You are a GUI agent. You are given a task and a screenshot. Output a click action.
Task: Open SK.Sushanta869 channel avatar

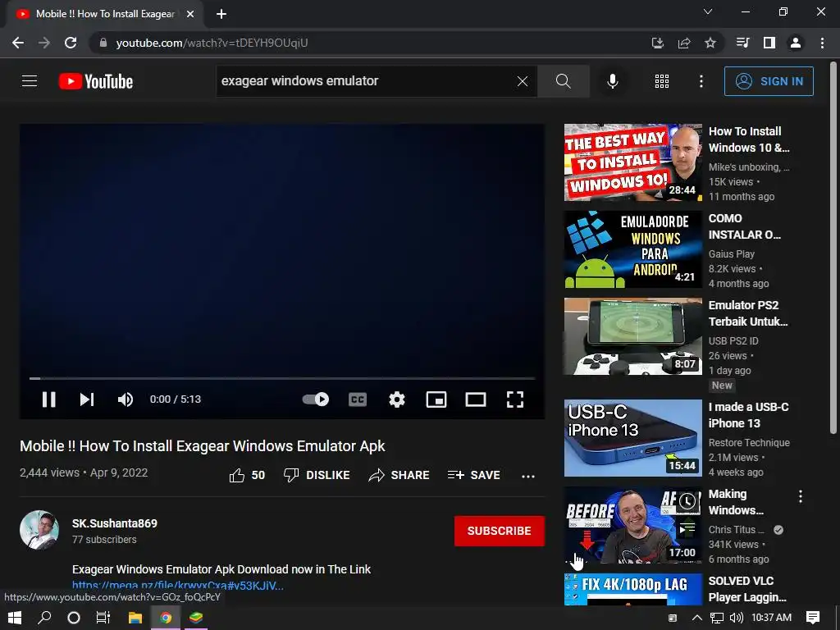coord(39,530)
